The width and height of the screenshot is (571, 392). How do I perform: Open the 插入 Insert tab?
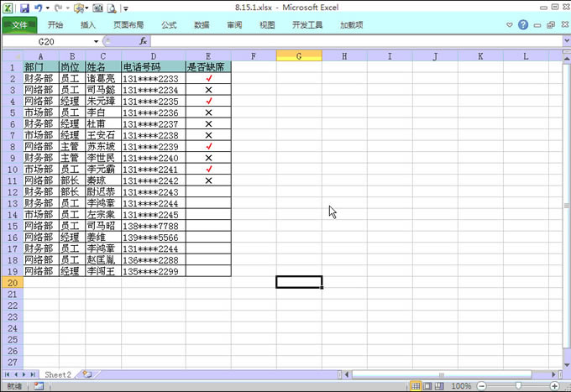pyautogui.click(x=88, y=24)
